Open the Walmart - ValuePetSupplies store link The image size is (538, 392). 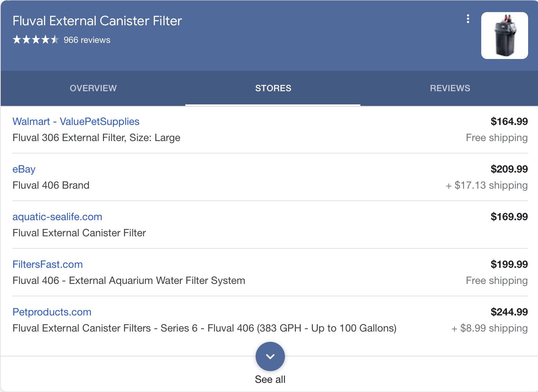(x=76, y=122)
